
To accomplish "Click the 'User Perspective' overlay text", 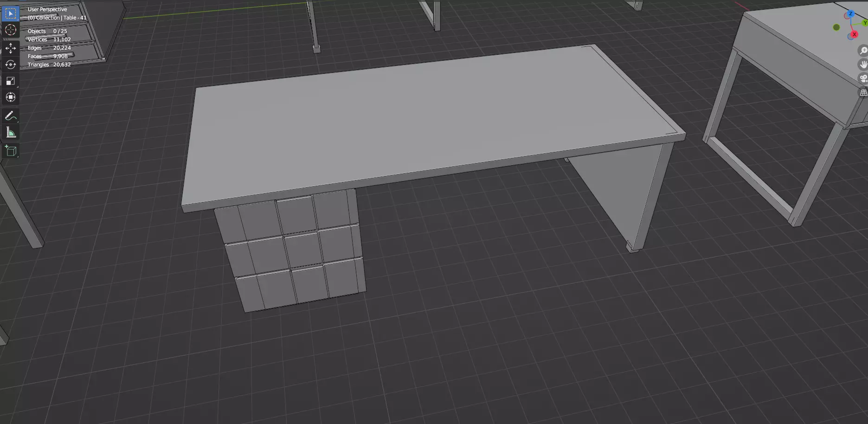I will pos(47,9).
